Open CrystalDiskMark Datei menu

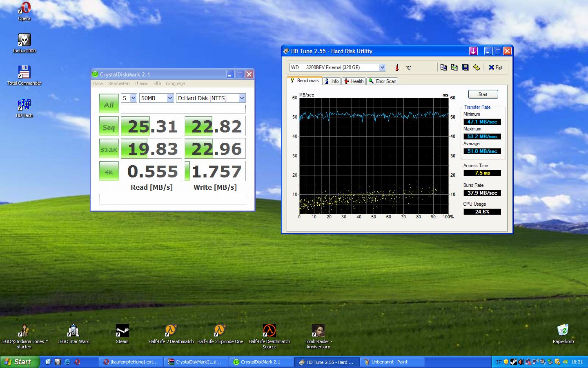pyautogui.click(x=98, y=83)
